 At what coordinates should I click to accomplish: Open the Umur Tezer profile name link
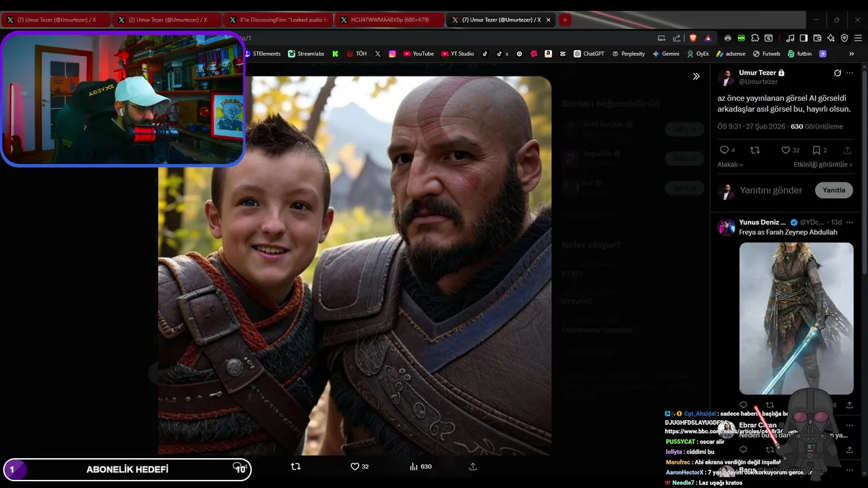pos(757,73)
